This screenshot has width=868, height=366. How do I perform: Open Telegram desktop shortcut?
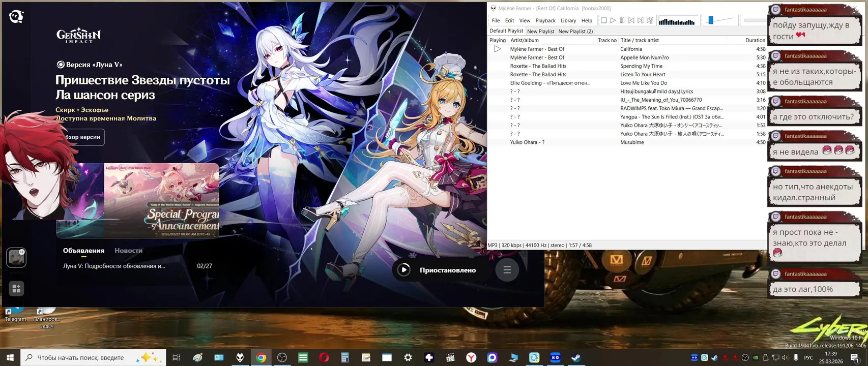tap(15, 314)
